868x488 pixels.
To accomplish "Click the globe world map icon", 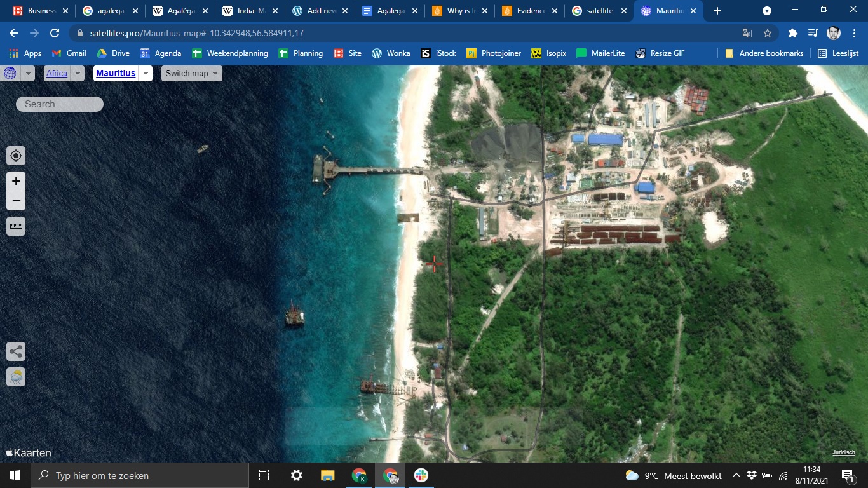I will 10,73.
